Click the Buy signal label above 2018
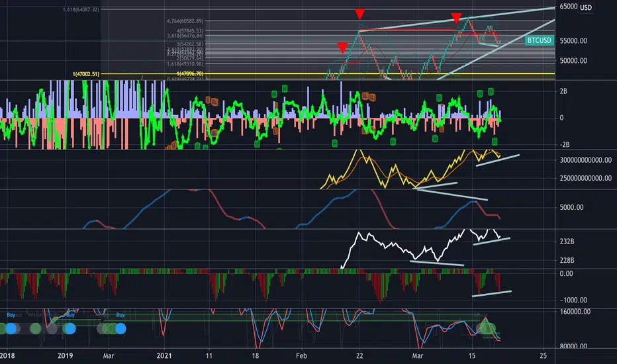 pyautogui.click(x=11, y=315)
